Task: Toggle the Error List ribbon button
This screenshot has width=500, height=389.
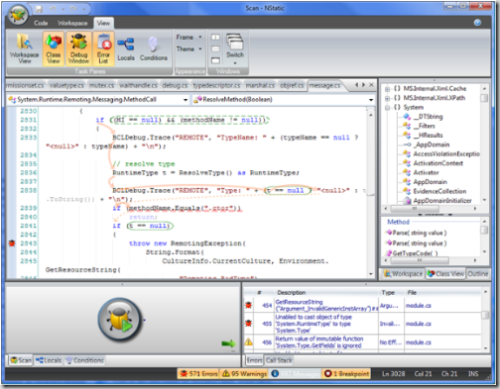Action: [x=103, y=49]
